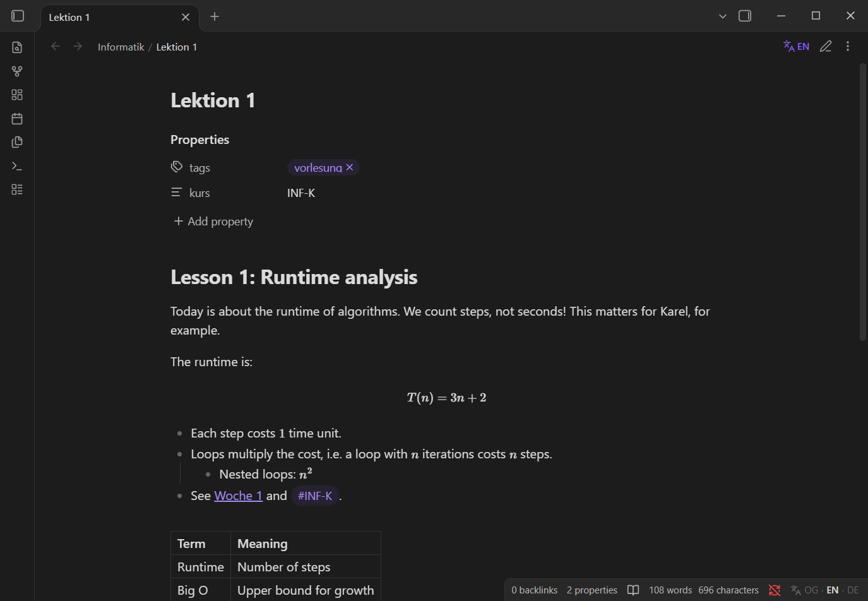Open the quick switcher file search icon

[17, 47]
